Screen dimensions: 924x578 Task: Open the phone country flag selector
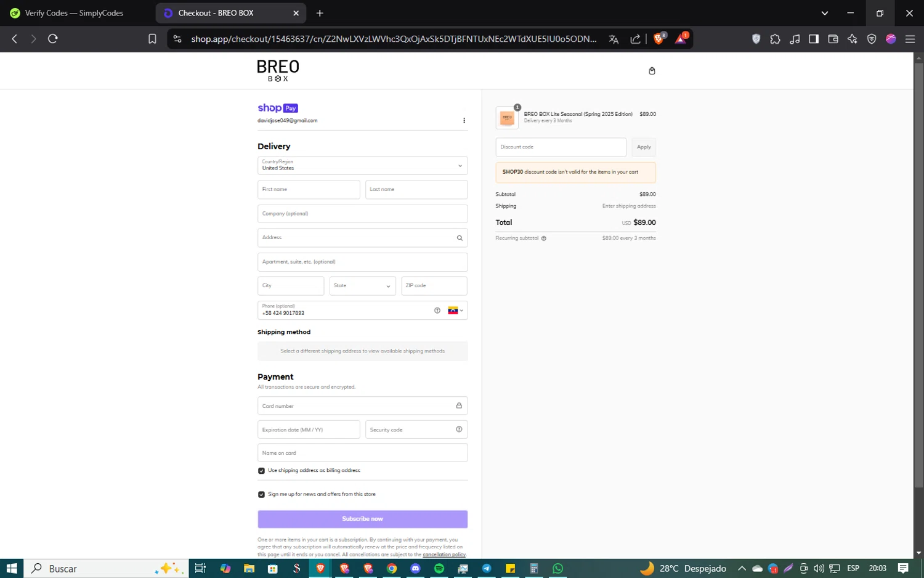coord(456,311)
